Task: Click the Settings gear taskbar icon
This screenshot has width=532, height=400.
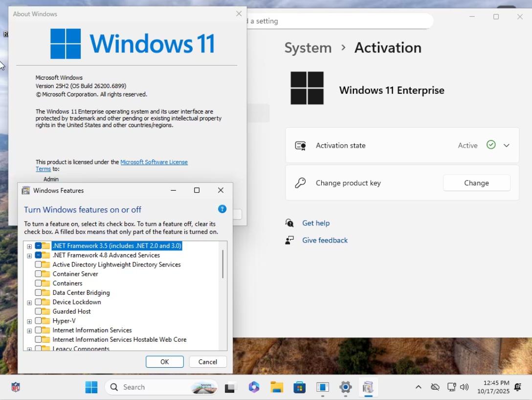Action: [345, 387]
